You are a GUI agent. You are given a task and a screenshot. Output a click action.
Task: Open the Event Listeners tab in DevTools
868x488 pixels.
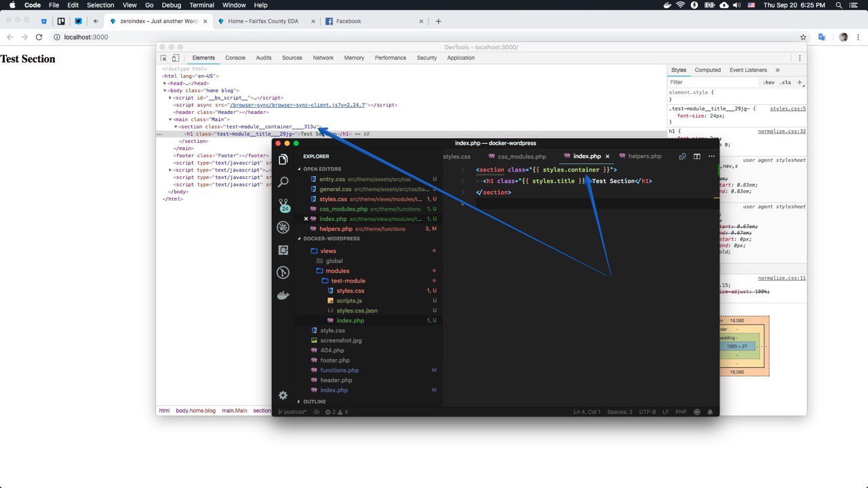[x=749, y=70]
